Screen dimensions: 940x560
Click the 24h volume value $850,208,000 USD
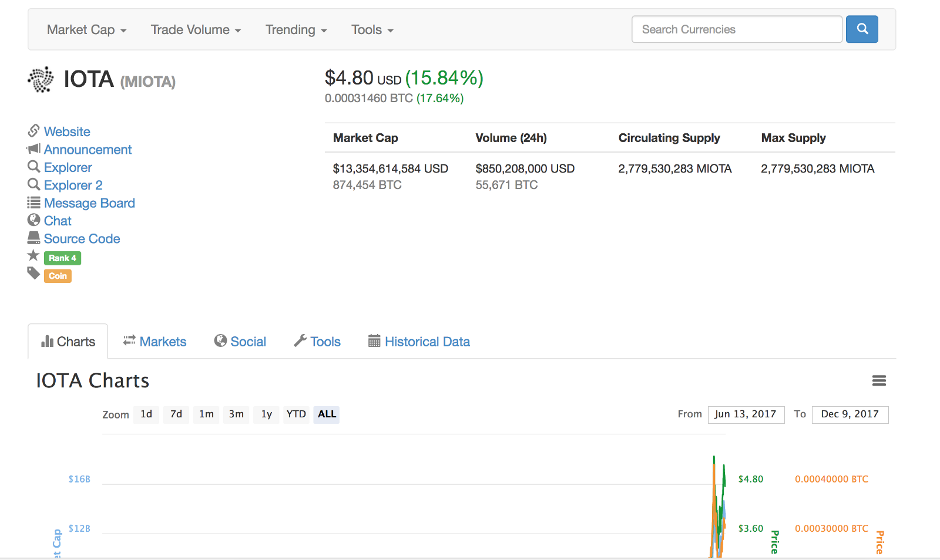pos(525,169)
